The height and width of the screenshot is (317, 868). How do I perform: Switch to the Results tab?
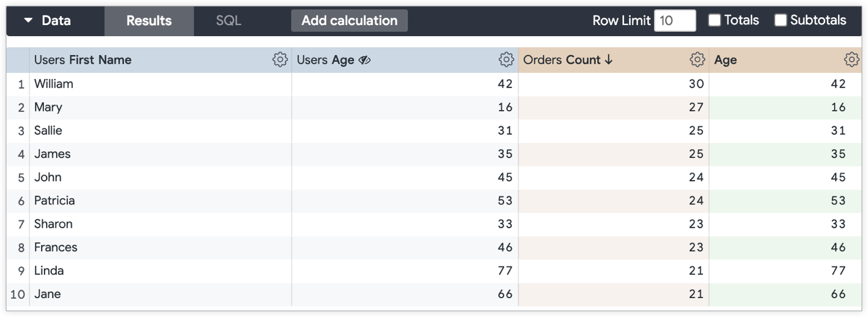coord(149,21)
